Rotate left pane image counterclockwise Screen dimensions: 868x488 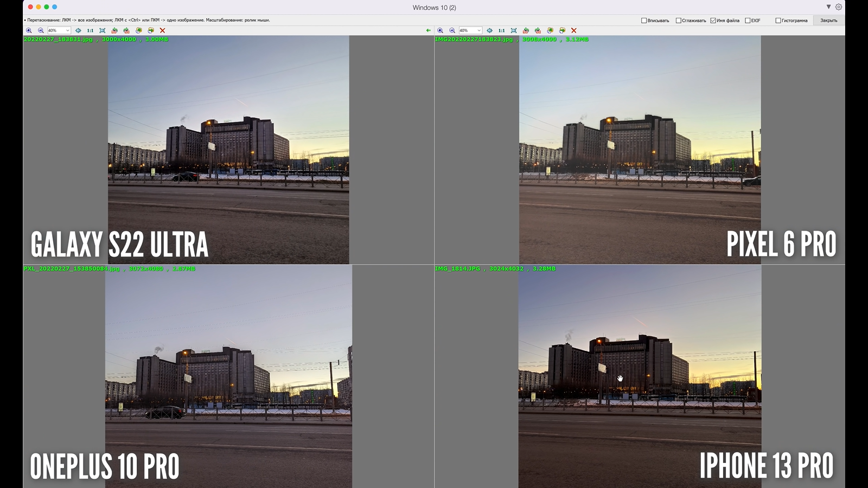pyautogui.click(x=114, y=30)
